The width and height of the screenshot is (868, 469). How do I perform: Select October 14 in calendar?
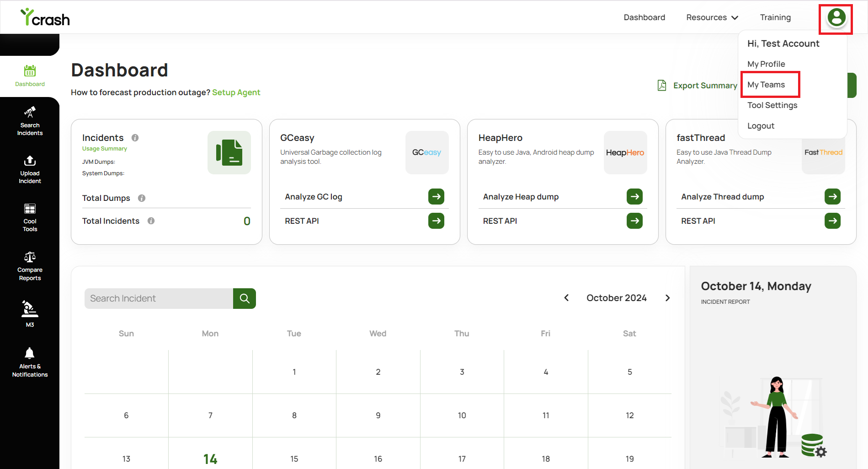pos(210,458)
